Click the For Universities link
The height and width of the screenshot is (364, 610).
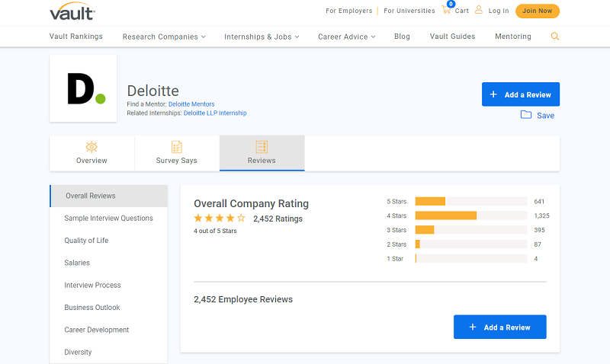click(x=409, y=11)
